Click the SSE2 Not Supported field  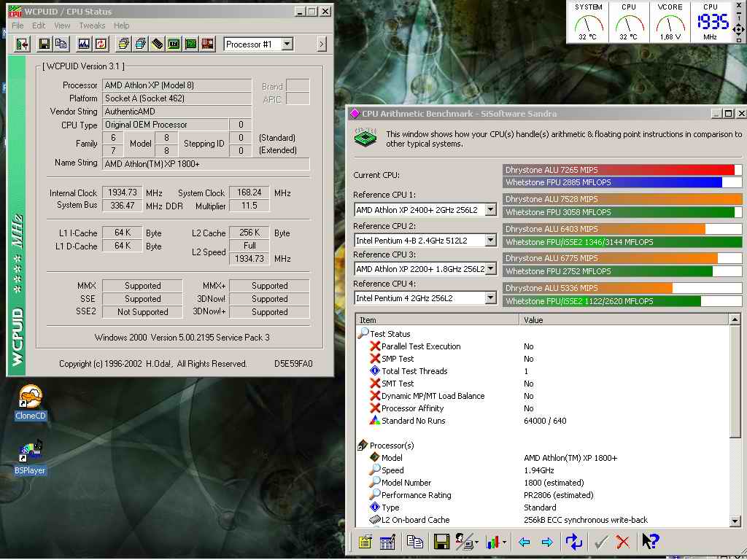coord(142,312)
